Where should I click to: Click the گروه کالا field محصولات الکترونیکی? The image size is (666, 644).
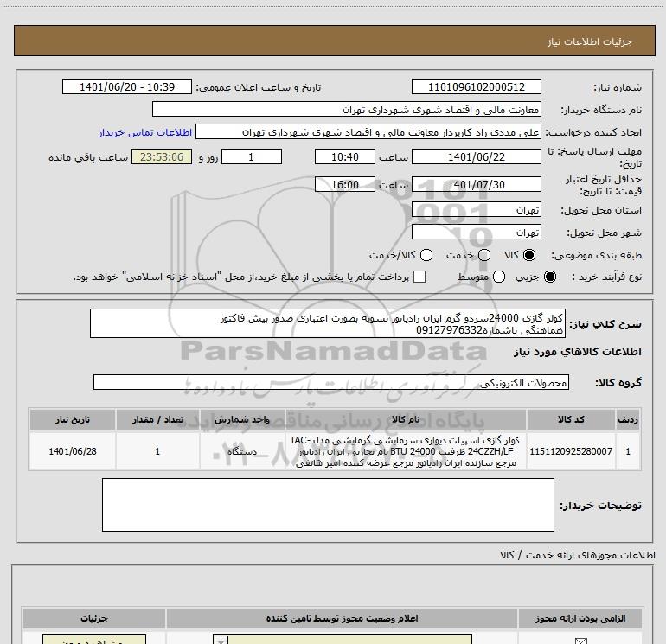pyautogui.click(x=331, y=382)
